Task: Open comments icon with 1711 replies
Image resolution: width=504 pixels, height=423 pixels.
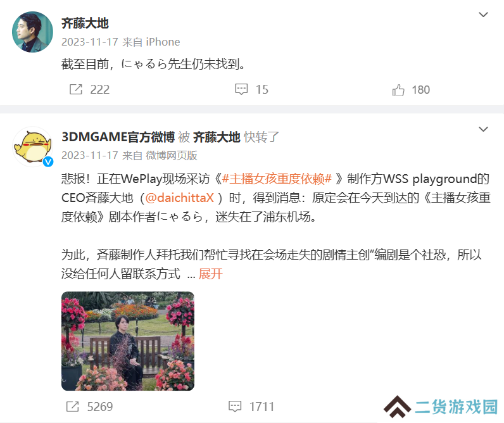Action: pyautogui.click(x=235, y=407)
